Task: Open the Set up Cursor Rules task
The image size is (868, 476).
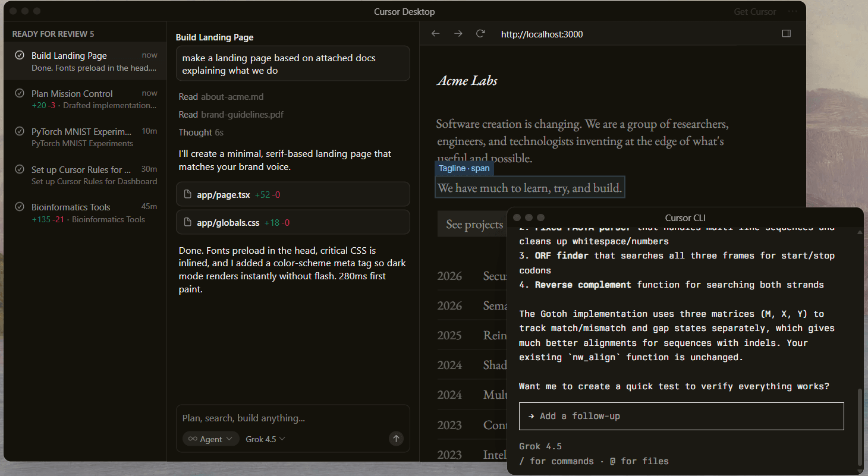Action: 85,175
